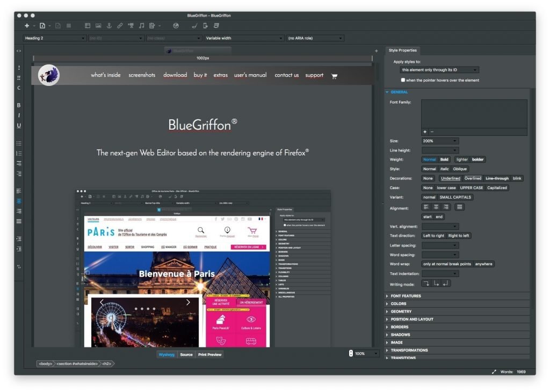Open the ARIA role dropdown
The height and width of the screenshot is (392, 550).
coord(315,38)
